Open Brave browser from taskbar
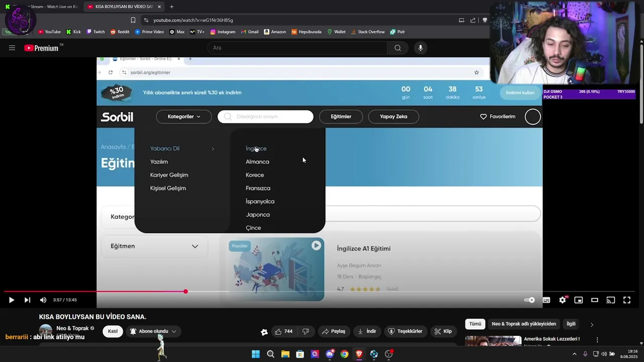Viewport: 644px width, 362px height. [359, 354]
